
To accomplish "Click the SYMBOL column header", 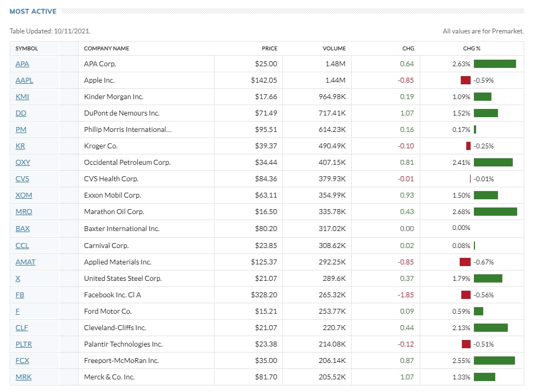I will pos(26,49).
